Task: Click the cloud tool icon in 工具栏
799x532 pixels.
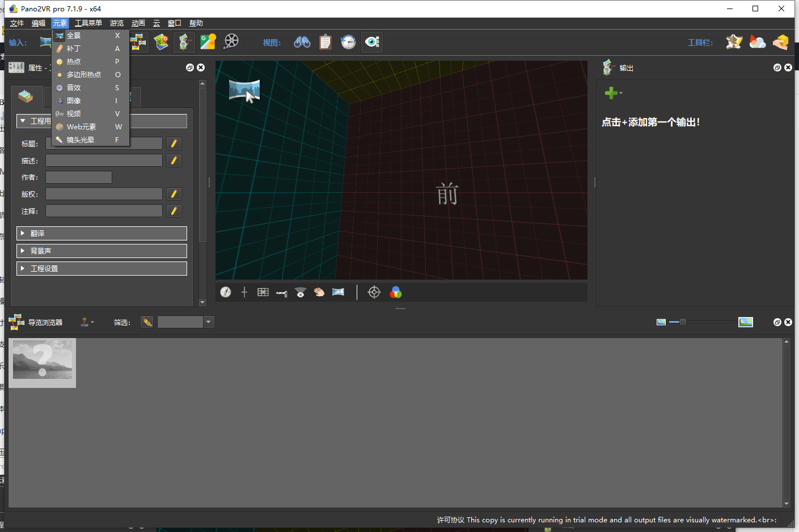Action: click(x=758, y=42)
